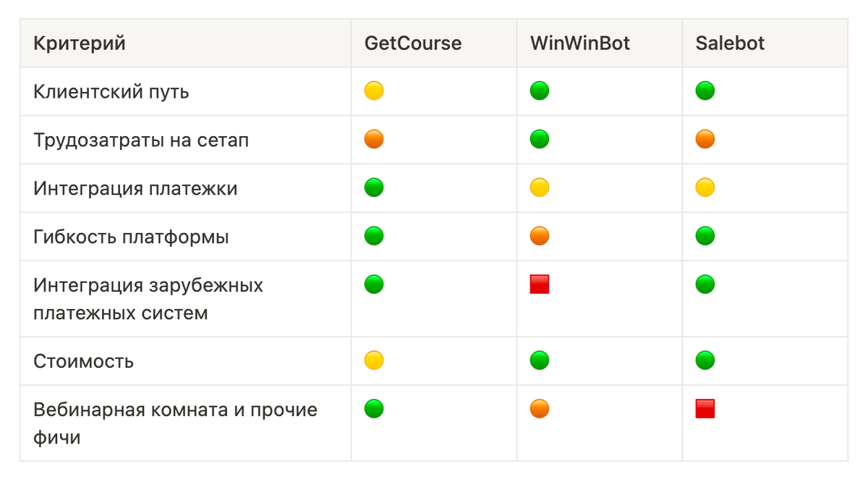Click the orange circle for WinWinBot Вебинарная комната
Screen dimensions: 868x477
coord(540,409)
